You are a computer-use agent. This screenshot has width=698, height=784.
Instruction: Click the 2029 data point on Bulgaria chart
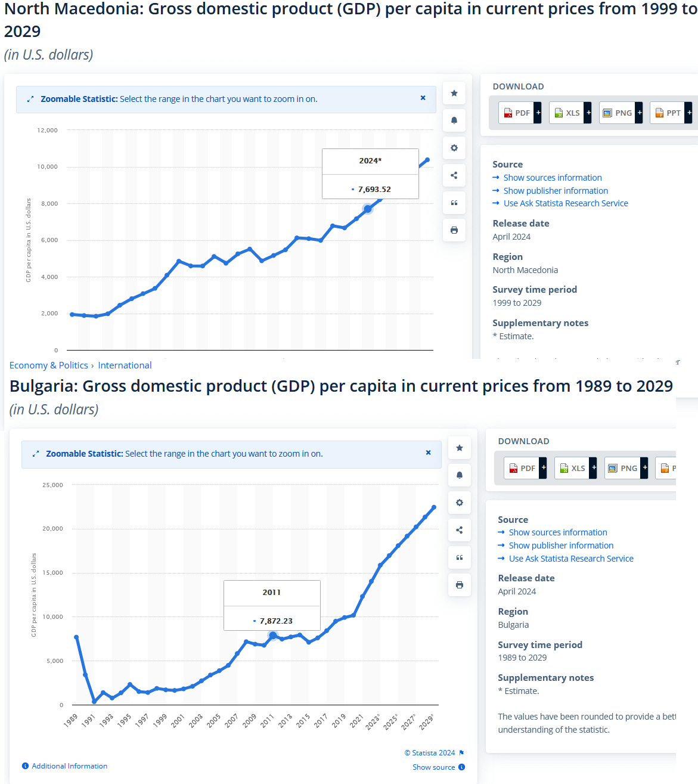(x=434, y=507)
